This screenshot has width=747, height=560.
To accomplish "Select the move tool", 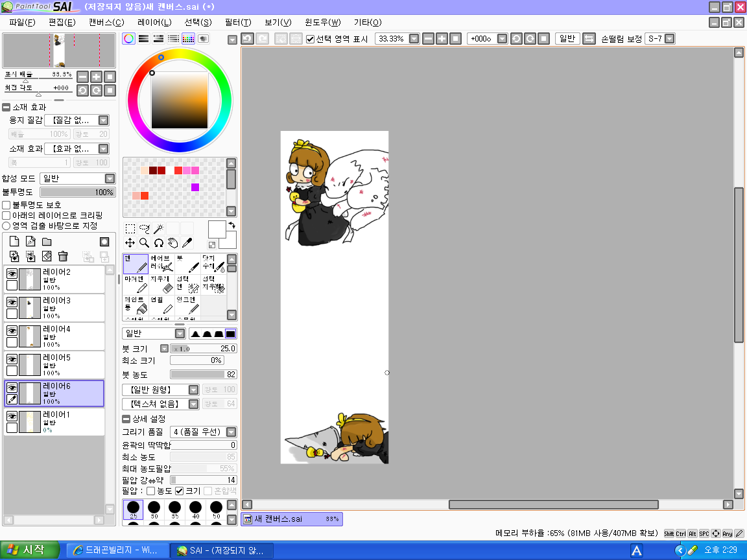I will click(x=130, y=243).
